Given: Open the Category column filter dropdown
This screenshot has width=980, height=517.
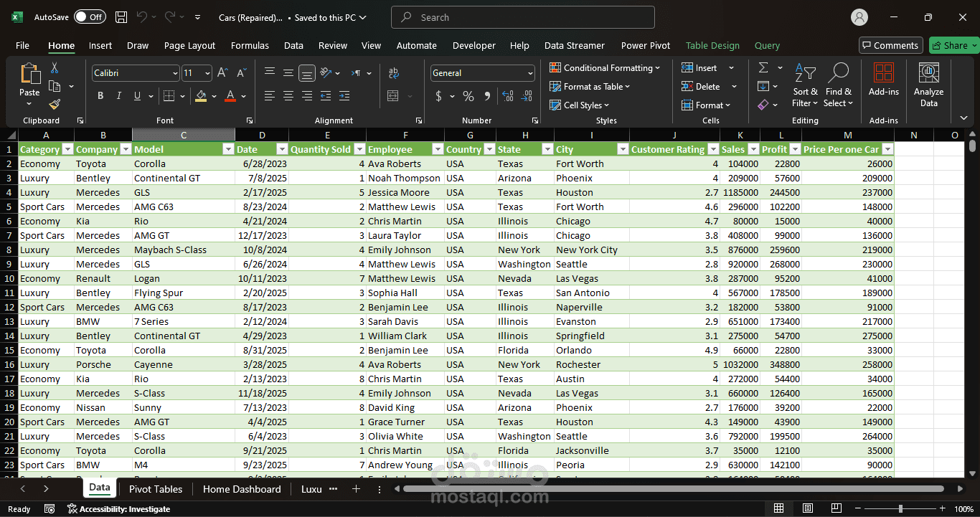Looking at the screenshot, I should click(67, 149).
